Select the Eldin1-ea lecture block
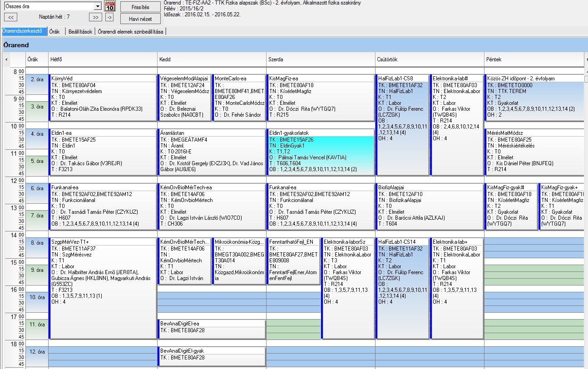This screenshot has height=369, width=588. 103,152
